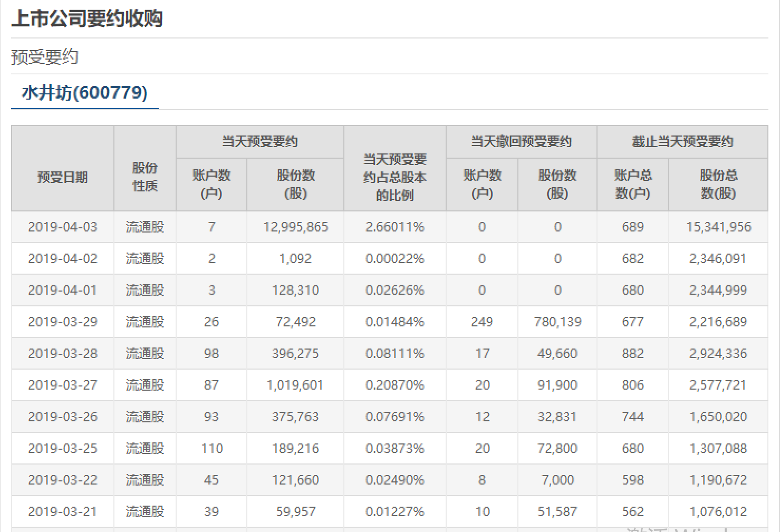Click the 32,831 withdrawn shares cell
Image resolution: width=780 pixels, height=532 pixels.
(x=557, y=417)
